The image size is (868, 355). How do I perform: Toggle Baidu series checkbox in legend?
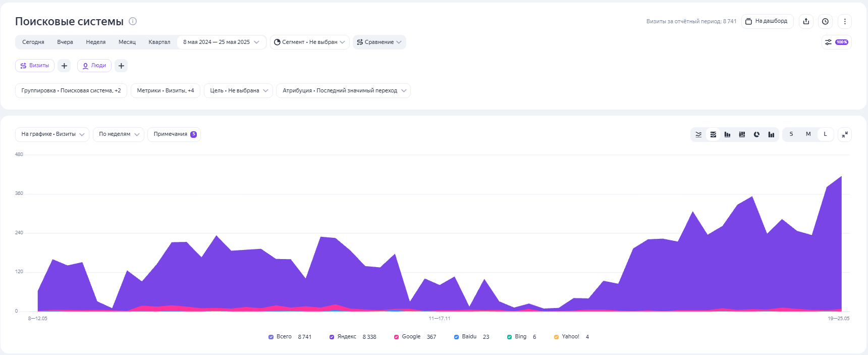pos(456,337)
